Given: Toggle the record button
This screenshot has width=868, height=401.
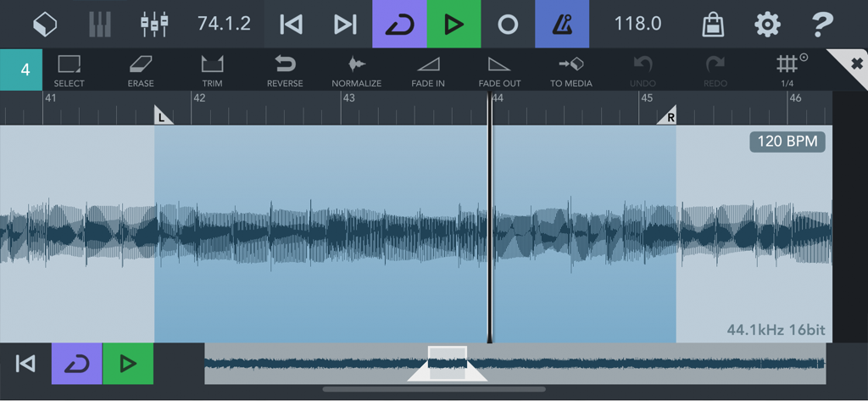Looking at the screenshot, I should coord(507,24).
